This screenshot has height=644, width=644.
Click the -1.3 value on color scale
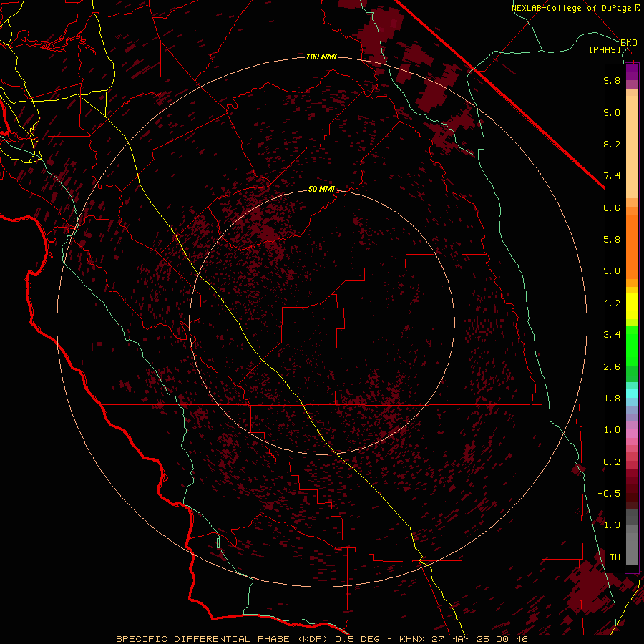tap(609, 525)
